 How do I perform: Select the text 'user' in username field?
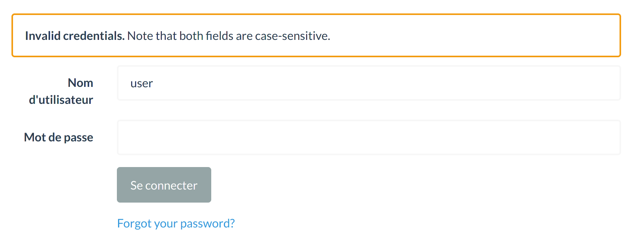(x=141, y=83)
